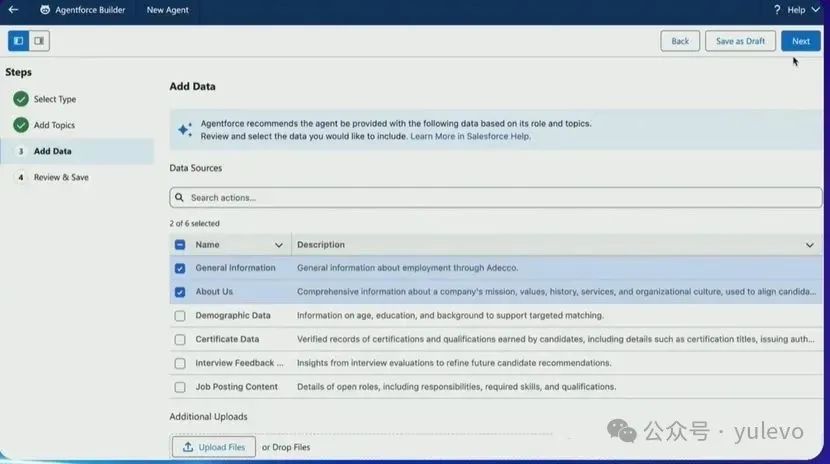Check the Job Posting Content checkbox
Screen dimensions: 830x464
(x=180, y=387)
